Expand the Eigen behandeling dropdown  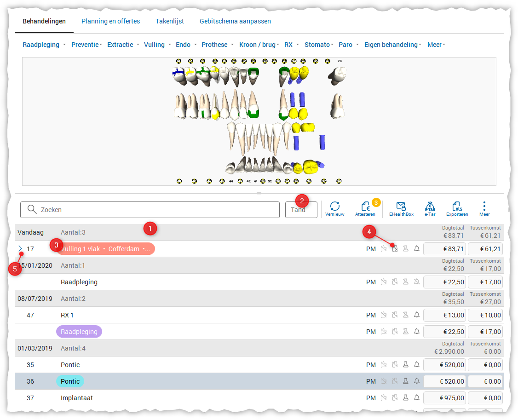coord(393,45)
